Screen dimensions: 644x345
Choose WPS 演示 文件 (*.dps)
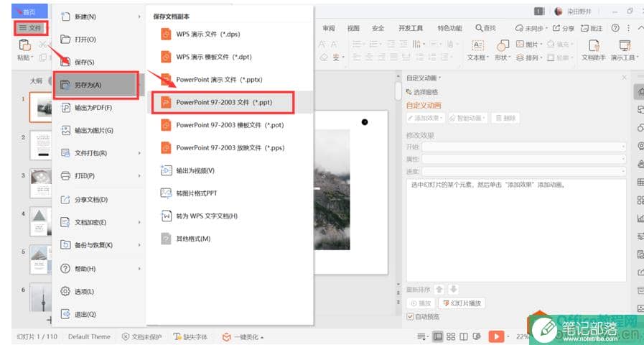click(230, 34)
